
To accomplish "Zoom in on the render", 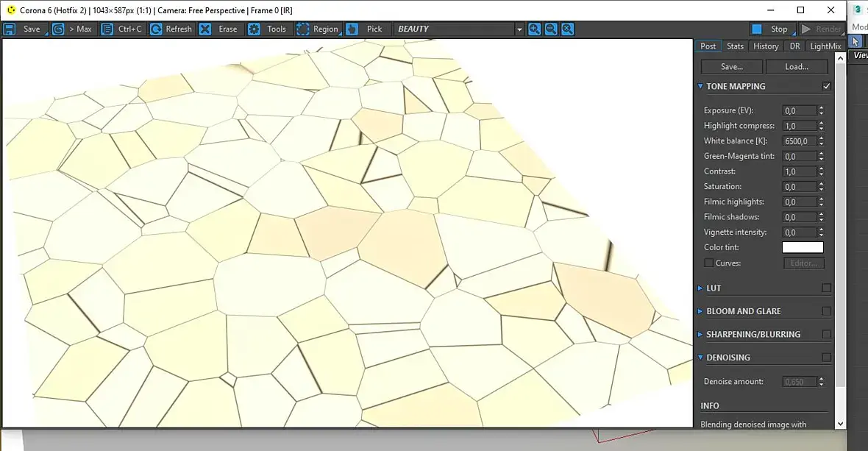I will (x=534, y=29).
